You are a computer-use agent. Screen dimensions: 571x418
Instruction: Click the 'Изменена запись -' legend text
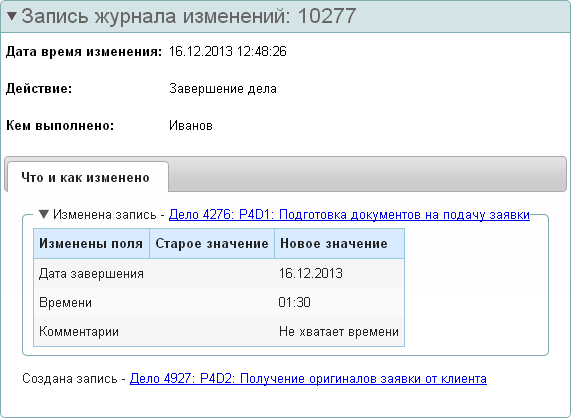click(109, 214)
